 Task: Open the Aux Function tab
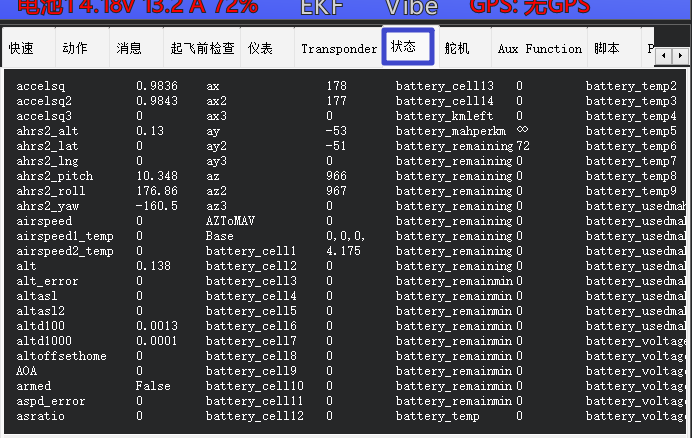tap(539, 48)
